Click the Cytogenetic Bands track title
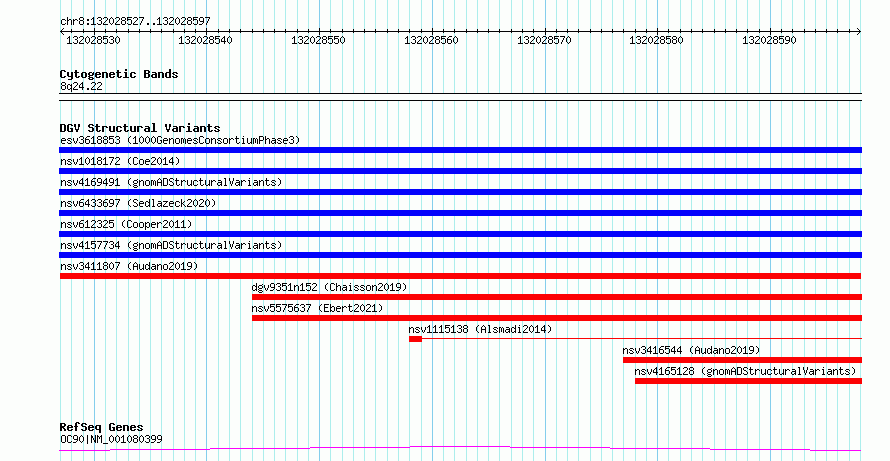Image resolution: width=890 pixels, height=461 pixels. tap(119, 74)
